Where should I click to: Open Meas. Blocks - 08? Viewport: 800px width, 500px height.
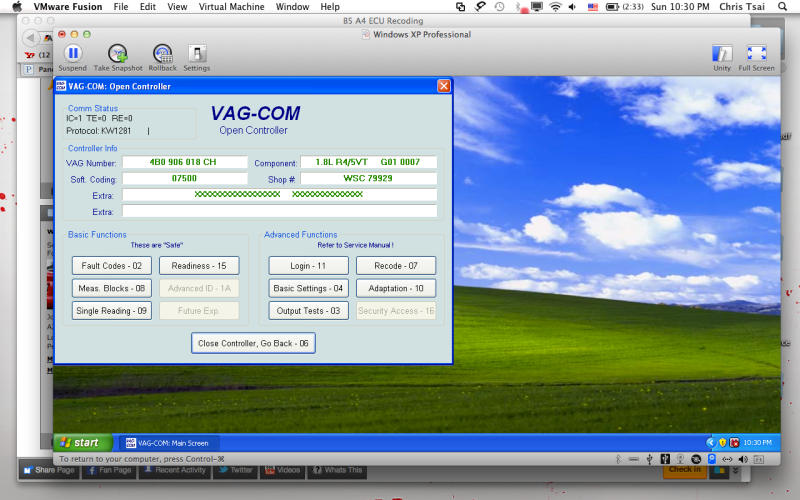(112, 288)
